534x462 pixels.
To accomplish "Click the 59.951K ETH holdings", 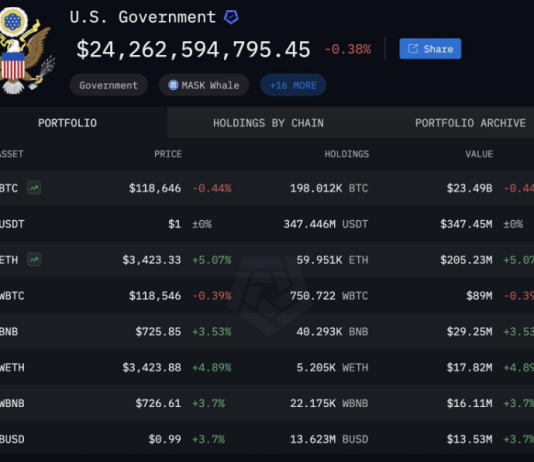I will (x=332, y=260).
